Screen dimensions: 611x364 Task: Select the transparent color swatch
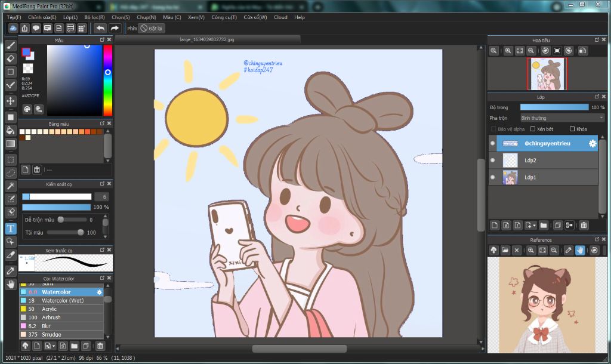pos(28,69)
